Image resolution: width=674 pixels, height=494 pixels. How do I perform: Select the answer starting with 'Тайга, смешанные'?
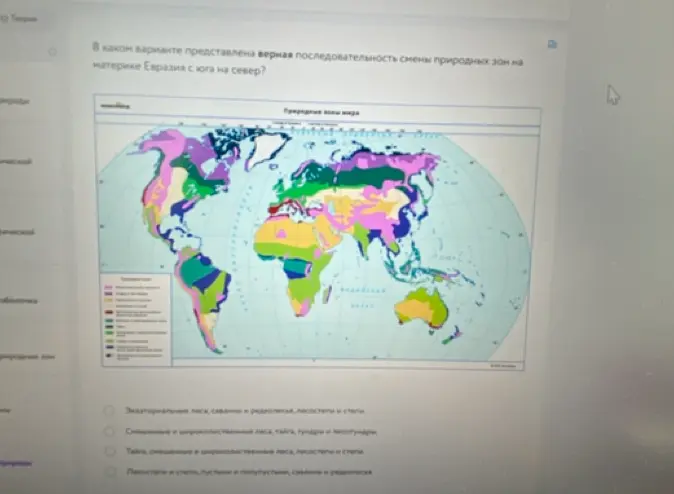tap(110, 451)
